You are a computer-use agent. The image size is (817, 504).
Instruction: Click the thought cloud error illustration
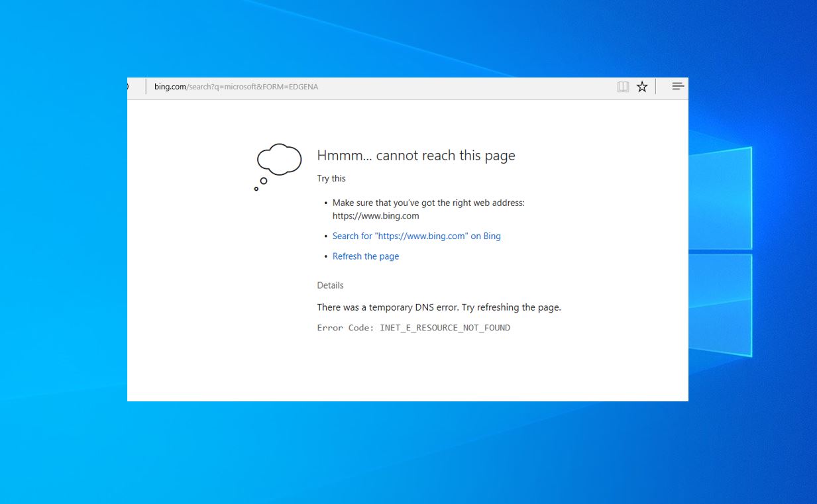(x=278, y=167)
